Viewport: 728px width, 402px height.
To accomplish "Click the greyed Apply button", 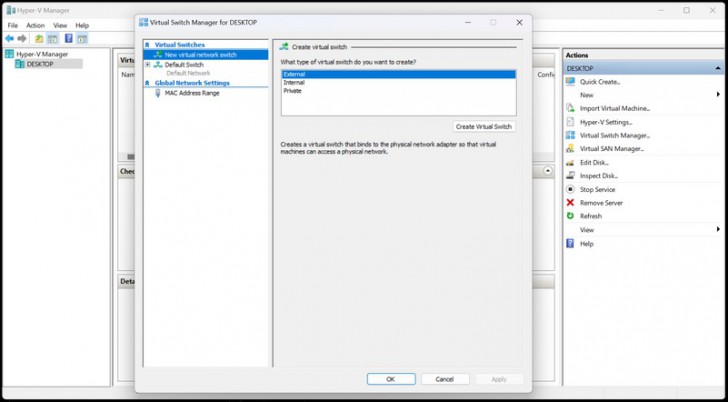I will pyautogui.click(x=499, y=379).
